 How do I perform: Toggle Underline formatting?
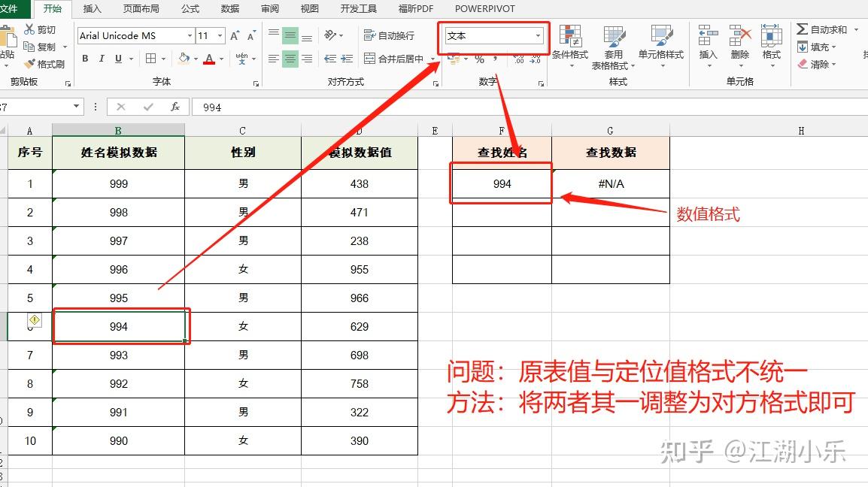tap(118, 58)
